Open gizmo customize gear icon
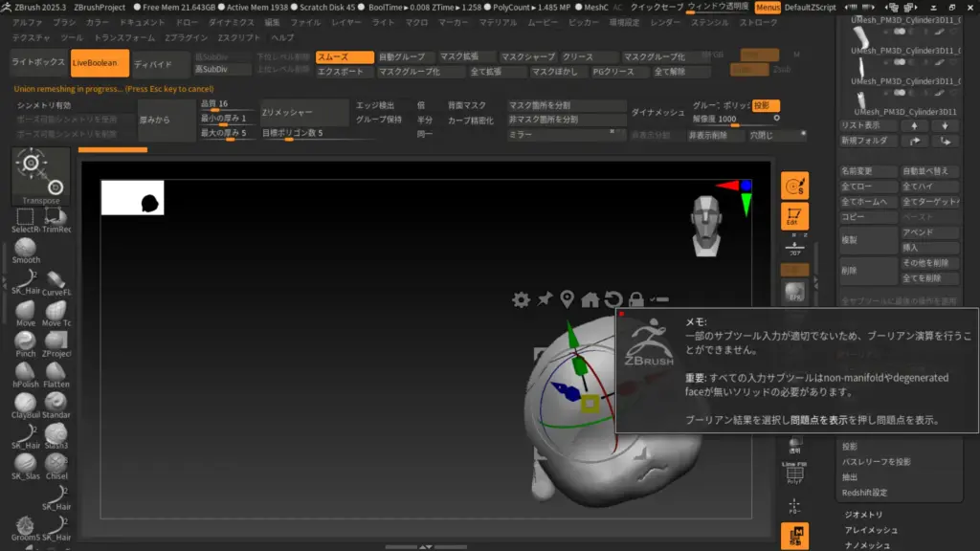The width and height of the screenshot is (980, 551). [521, 299]
